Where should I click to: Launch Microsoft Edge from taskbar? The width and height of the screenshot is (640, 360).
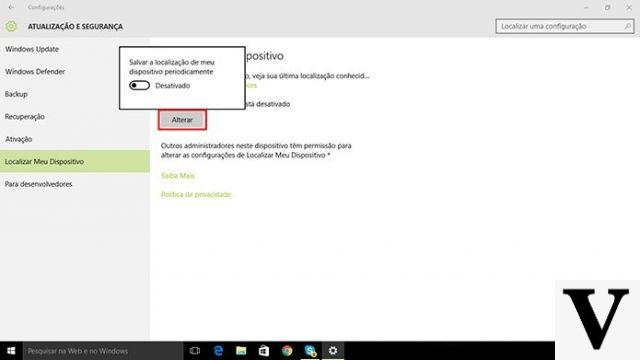click(x=218, y=351)
